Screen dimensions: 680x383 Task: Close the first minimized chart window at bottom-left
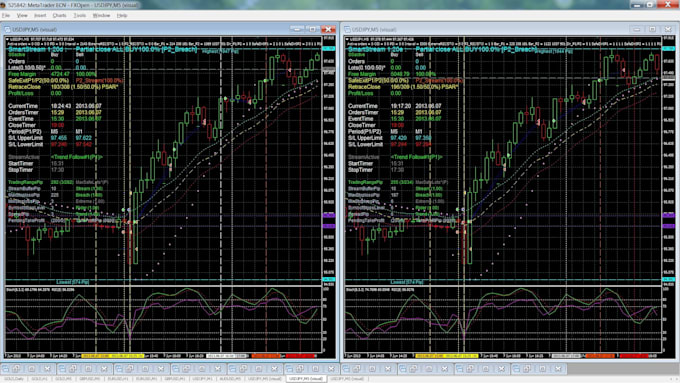pyautogui.click(x=47, y=369)
